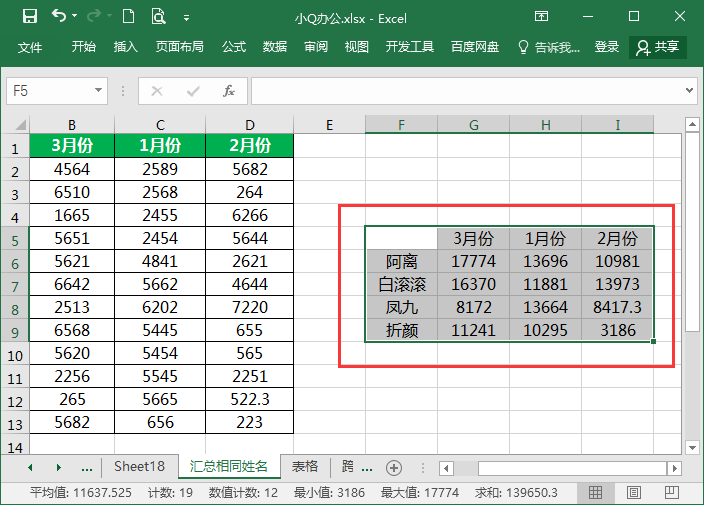Click the formula bar Enter checkmark icon

193,91
